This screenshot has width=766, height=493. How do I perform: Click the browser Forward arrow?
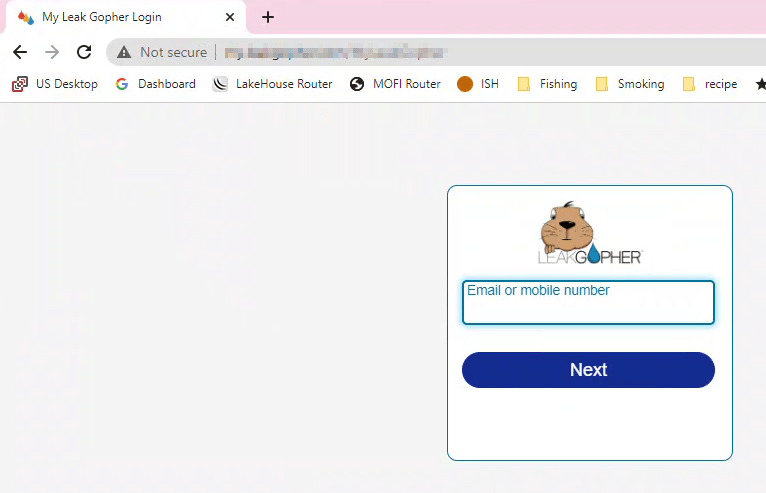(52, 52)
